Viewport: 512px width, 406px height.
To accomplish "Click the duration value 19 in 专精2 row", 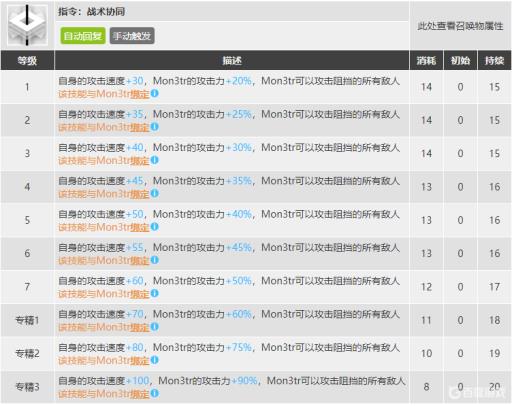I will [x=494, y=354].
